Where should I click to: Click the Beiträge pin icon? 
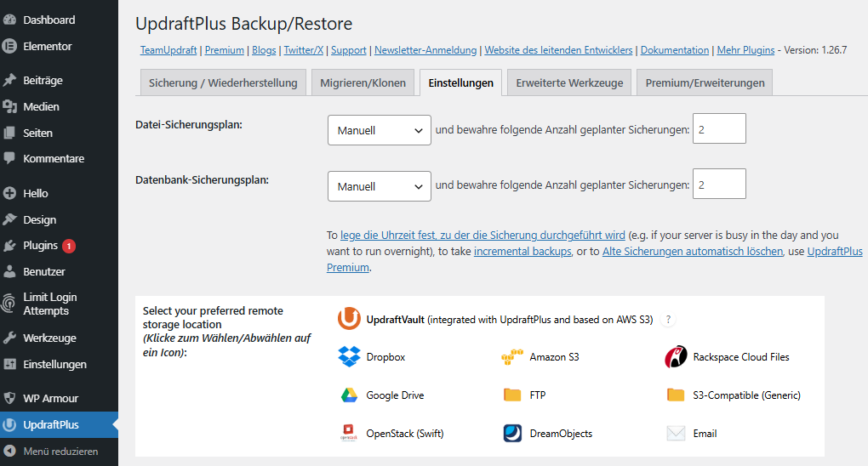[9, 80]
